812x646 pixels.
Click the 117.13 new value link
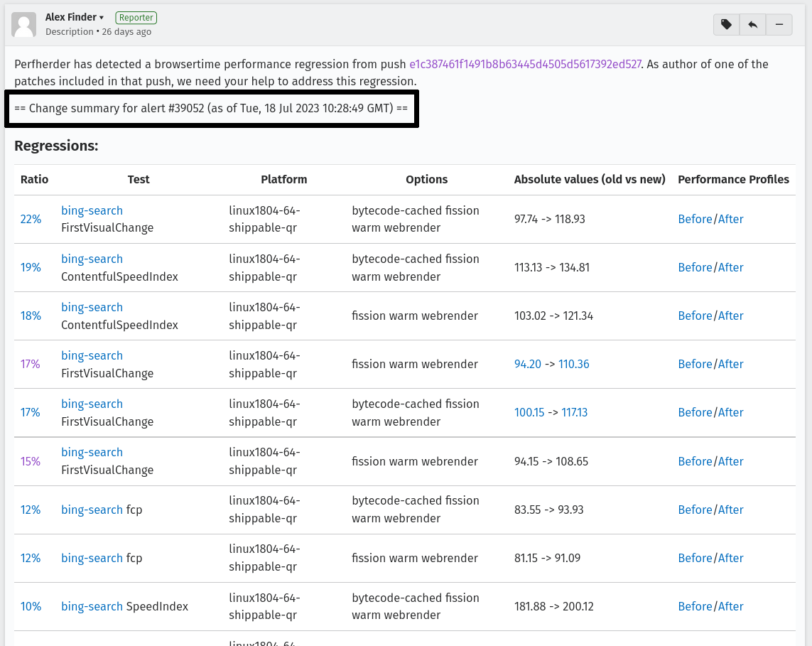[x=574, y=412]
